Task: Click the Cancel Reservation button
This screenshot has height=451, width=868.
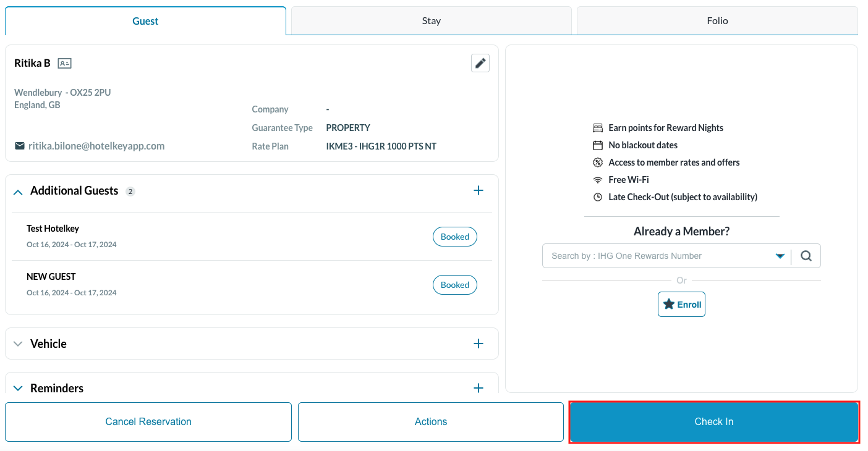Action: [x=148, y=422]
